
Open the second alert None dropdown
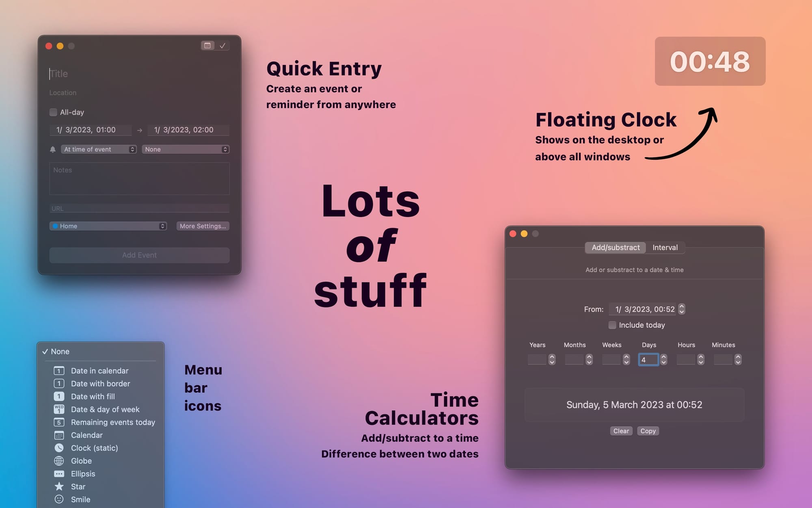[x=186, y=149]
